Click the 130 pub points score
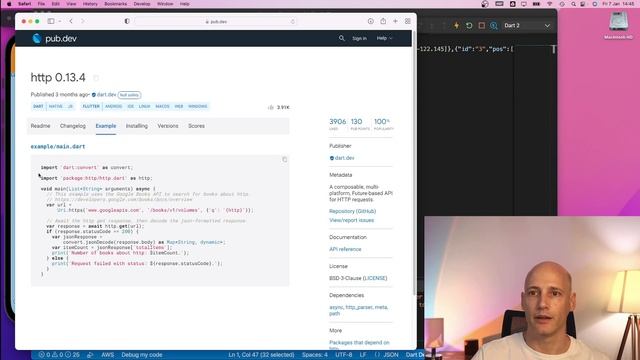 (360, 124)
